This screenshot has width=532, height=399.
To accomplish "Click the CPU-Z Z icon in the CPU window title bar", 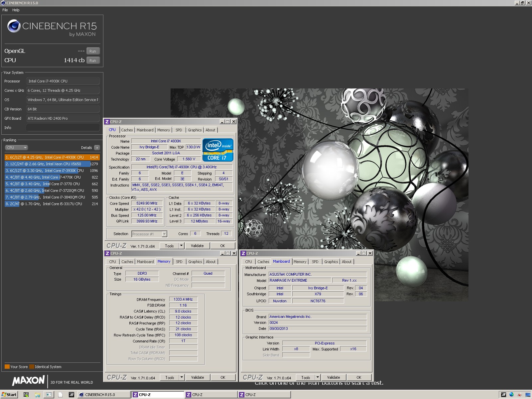I will pos(107,122).
